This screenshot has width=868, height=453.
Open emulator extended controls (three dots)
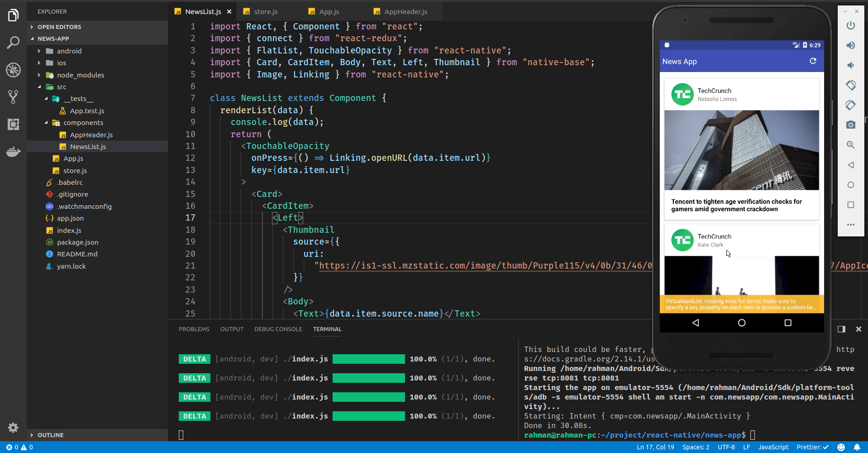point(851,225)
